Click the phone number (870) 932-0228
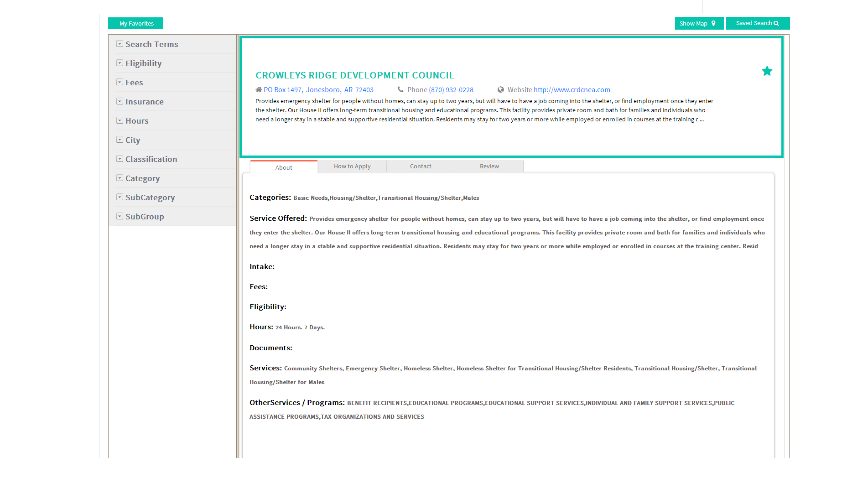Screen dimensions: 868x478 451,90
